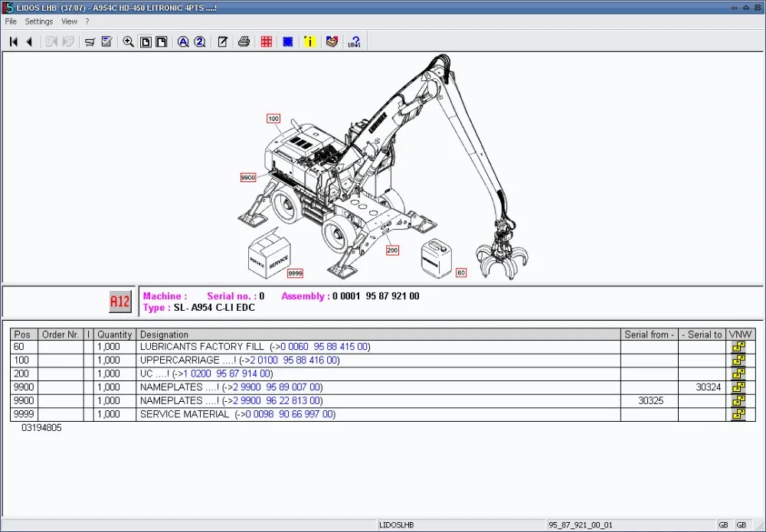The width and height of the screenshot is (766, 532).
Task: Click the red A12 button
Action: (120, 302)
